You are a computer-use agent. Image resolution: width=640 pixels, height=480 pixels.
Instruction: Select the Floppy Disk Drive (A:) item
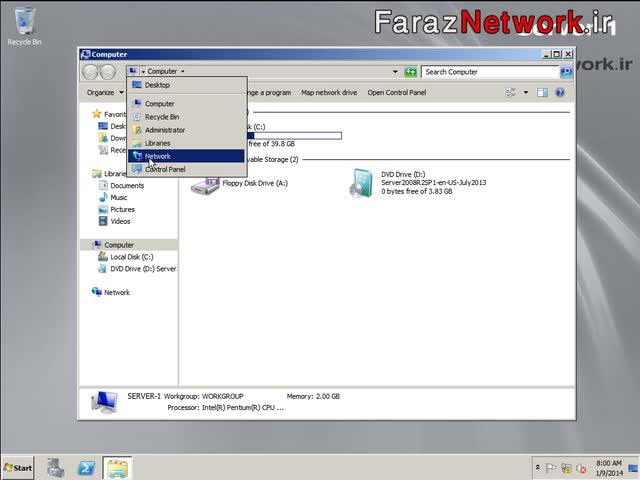pyautogui.click(x=255, y=183)
